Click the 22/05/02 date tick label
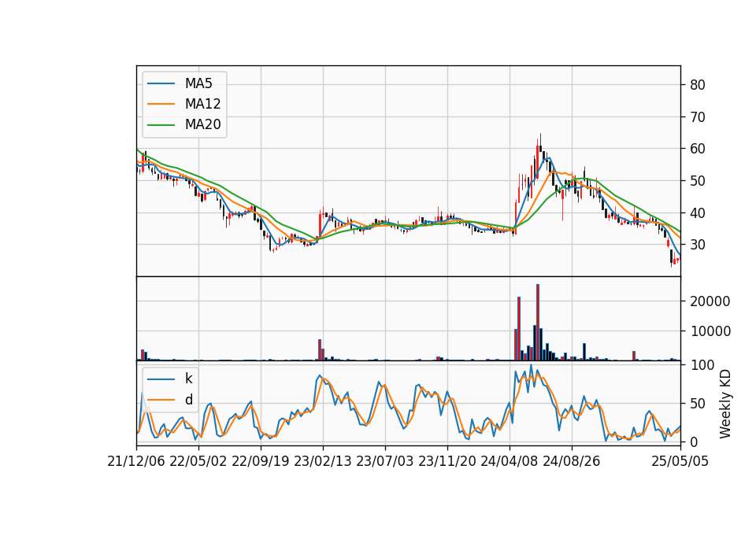Viewport: 756px width, 543px height. tap(198, 461)
